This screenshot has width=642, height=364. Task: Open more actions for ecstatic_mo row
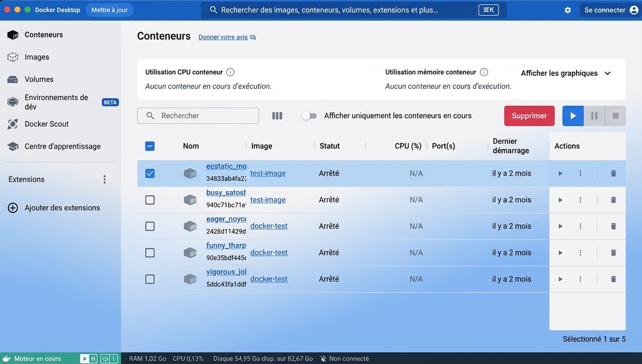coord(580,173)
